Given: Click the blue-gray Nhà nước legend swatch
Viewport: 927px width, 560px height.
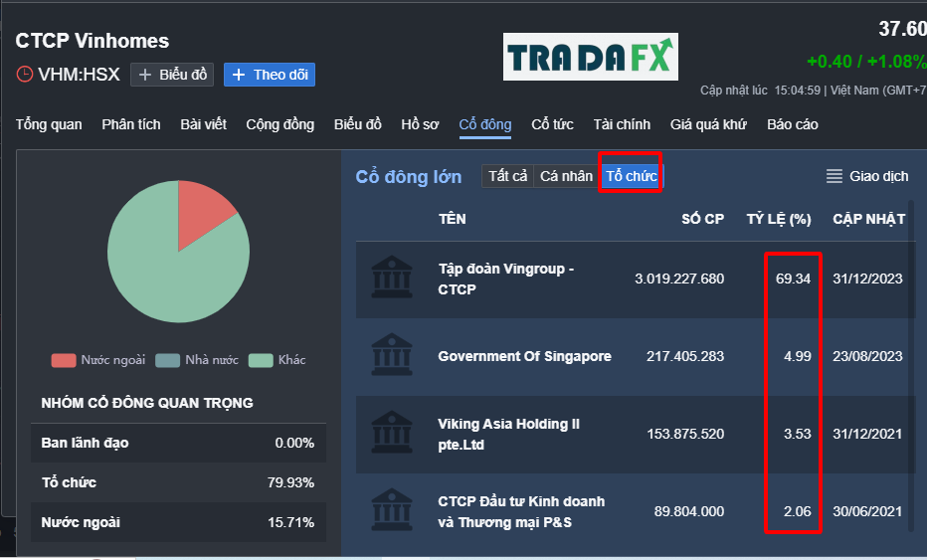Looking at the screenshot, I should 167,360.
